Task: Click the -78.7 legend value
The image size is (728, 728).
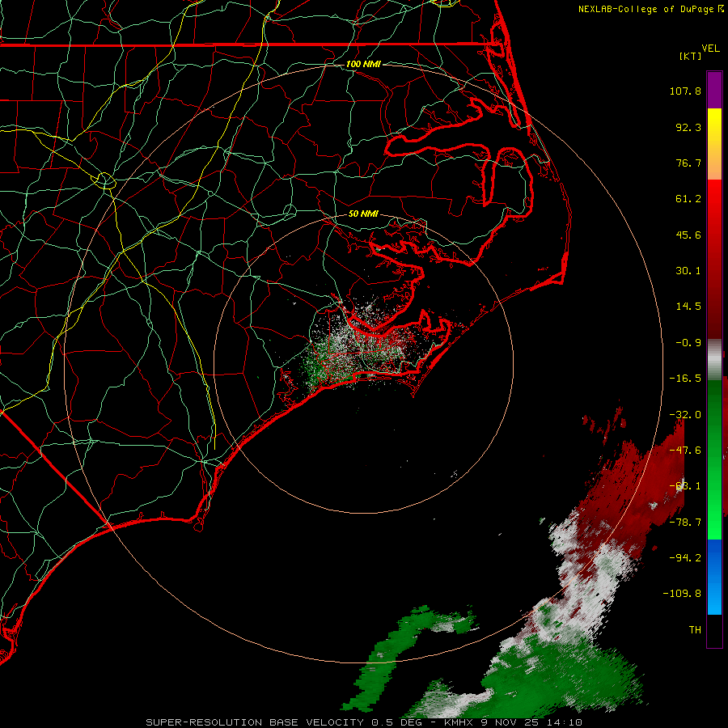Action: coord(685,523)
